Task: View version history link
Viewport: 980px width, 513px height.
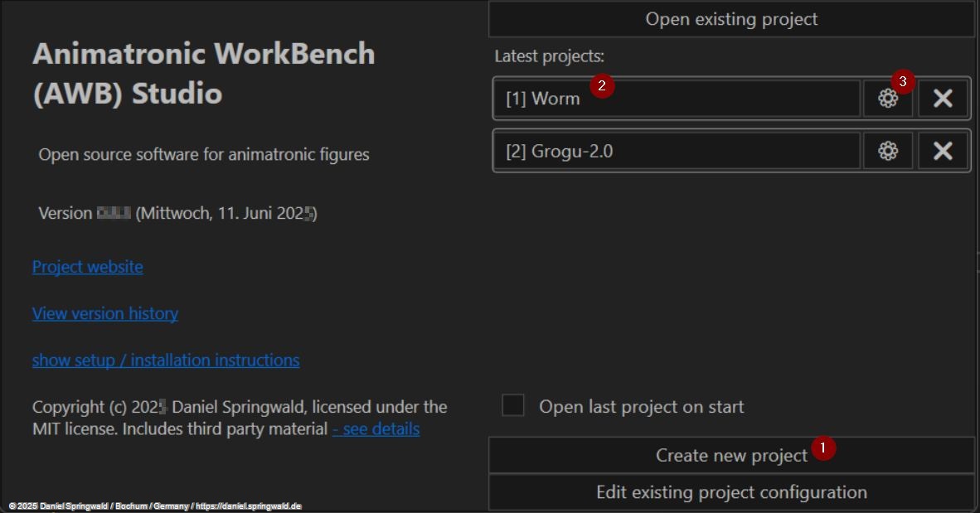Action: (104, 313)
